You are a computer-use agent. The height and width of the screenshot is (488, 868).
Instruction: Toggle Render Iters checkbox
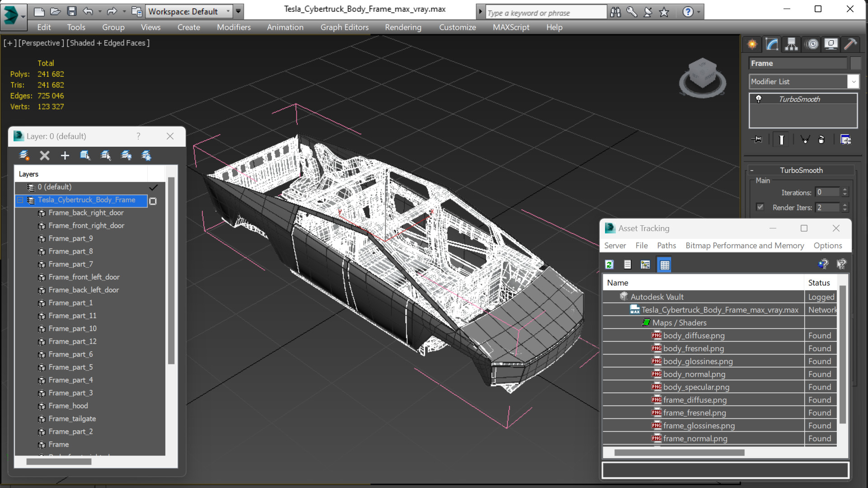click(x=760, y=207)
